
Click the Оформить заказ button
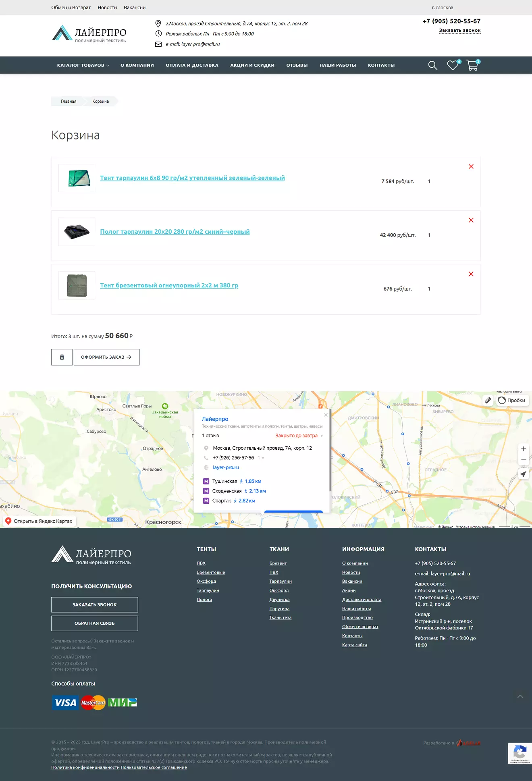[x=107, y=357]
